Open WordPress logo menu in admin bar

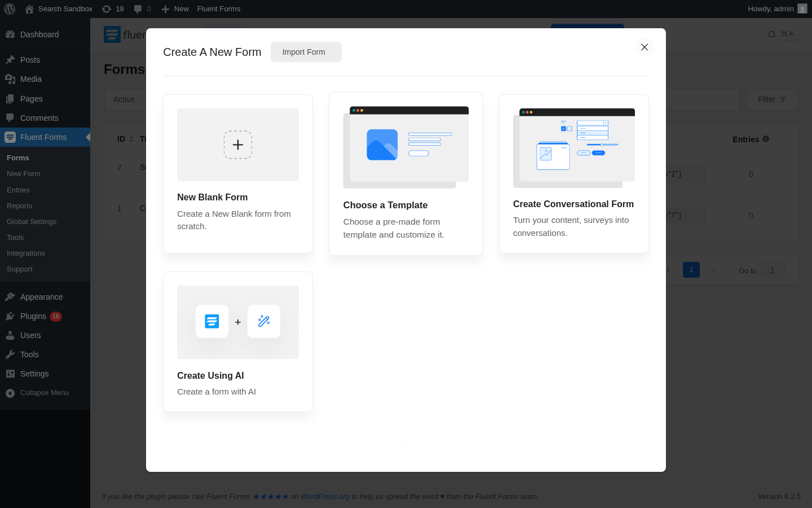click(10, 9)
